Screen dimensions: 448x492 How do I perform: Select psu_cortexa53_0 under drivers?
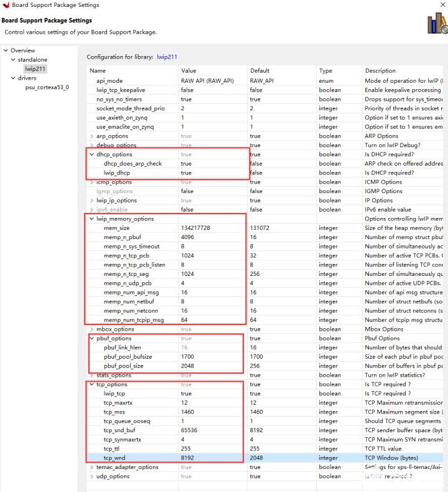click(x=47, y=87)
